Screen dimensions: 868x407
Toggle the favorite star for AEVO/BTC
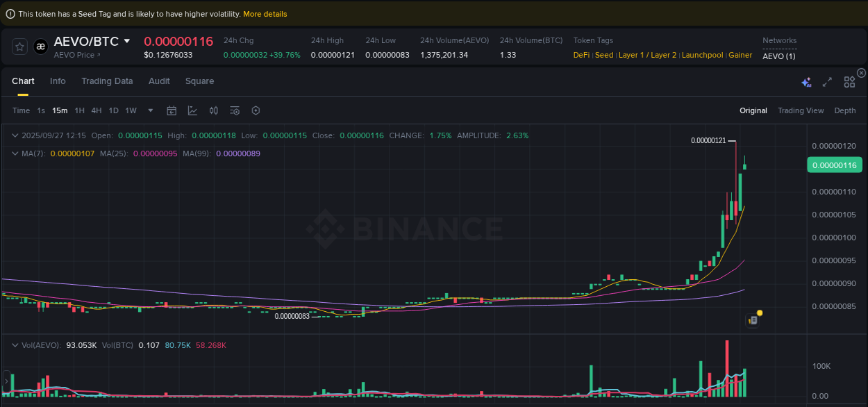(x=19, y=47)
